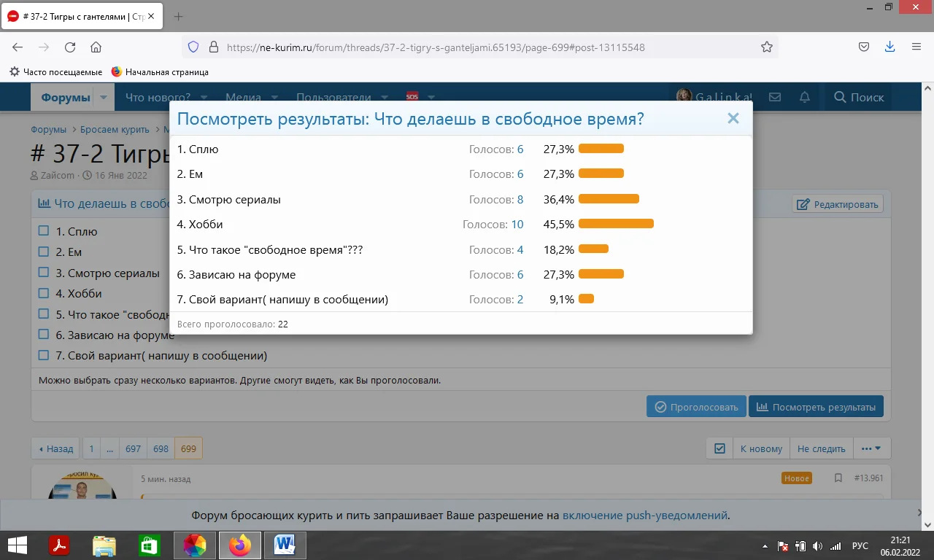Go to page 698 of thread
934x560 pixels.
pyautogui.click(x=161, y=448)
